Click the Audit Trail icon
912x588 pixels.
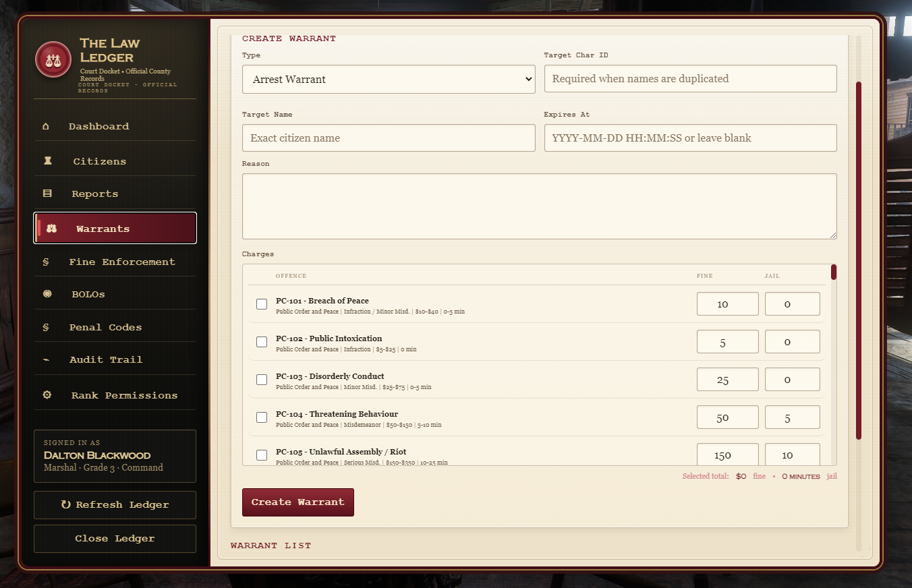(46, 359)
